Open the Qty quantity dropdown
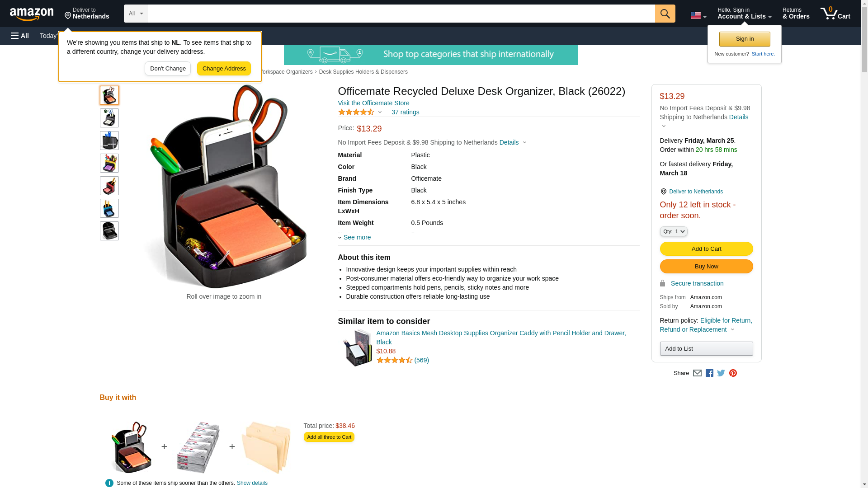This screenshot has height=488, width=868. [x=674, y=231]
